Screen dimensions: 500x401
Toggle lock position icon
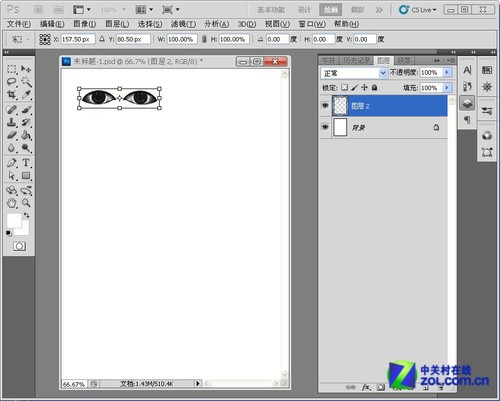tap(364, 87)
